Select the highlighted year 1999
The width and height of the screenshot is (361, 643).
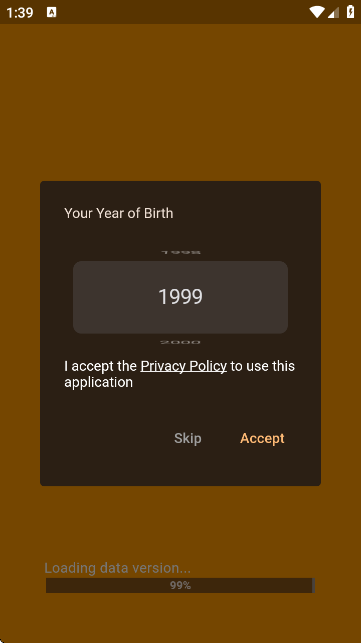pyautogui.click(x=180, y=297)
